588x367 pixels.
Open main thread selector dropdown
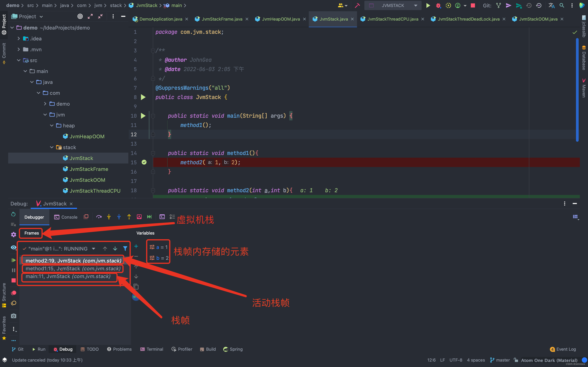point(93,249)
